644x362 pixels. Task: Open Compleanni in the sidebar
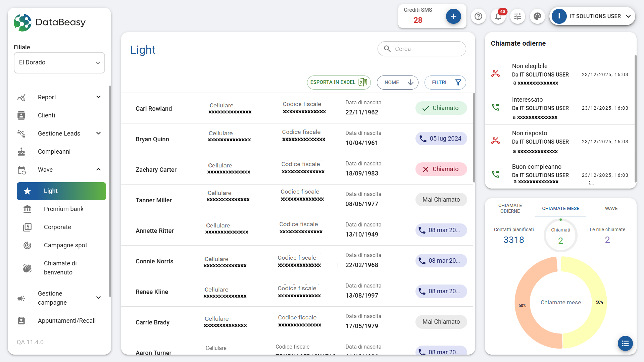tap(54, 152)
